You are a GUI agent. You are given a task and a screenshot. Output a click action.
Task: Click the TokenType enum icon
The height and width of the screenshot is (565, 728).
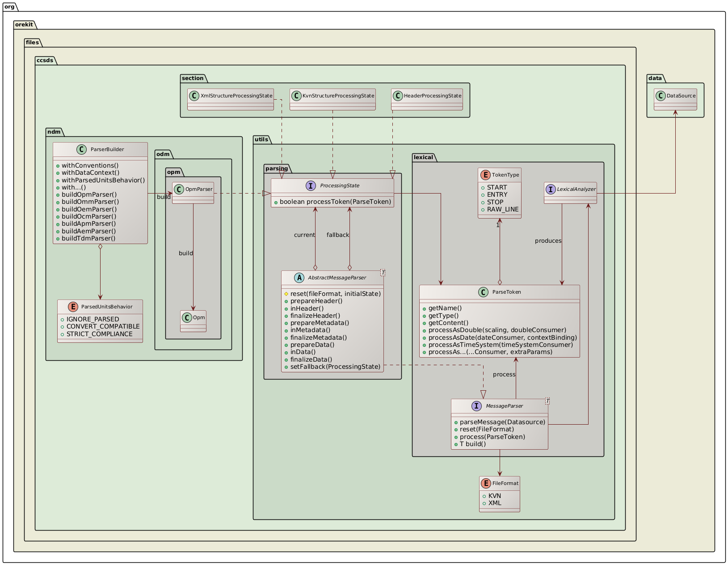click(485, 175)
